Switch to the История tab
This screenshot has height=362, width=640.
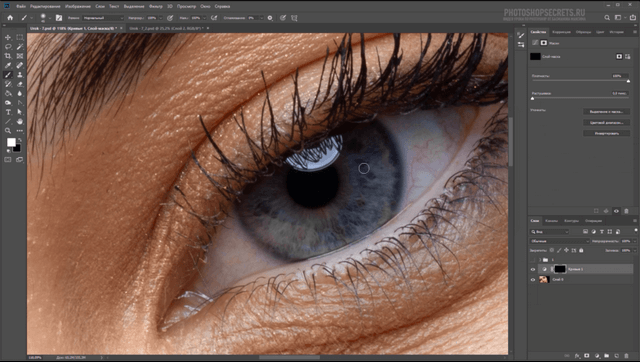616,31
